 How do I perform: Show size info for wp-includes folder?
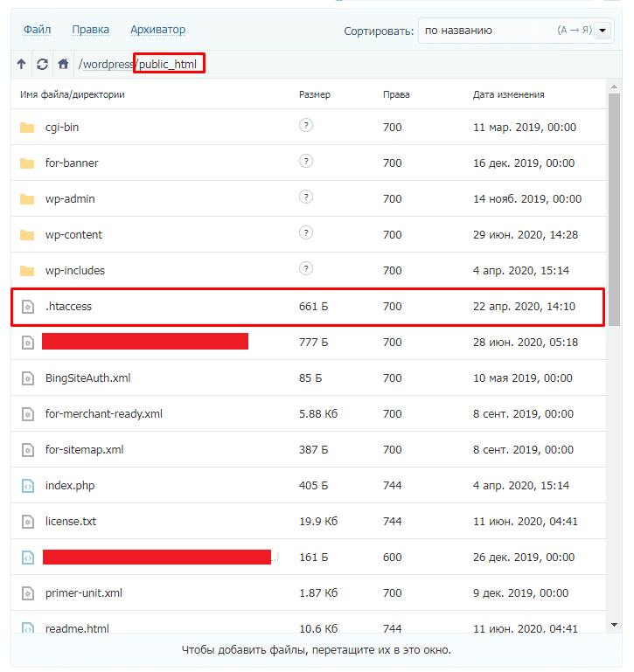pos(306,269)
